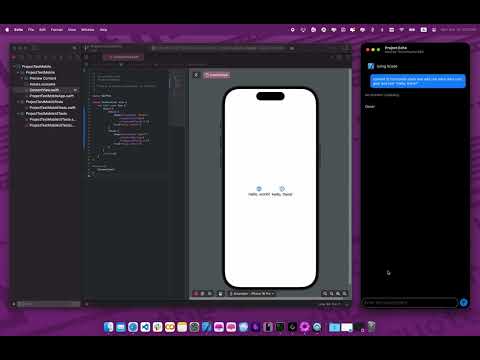Open the Apple menu
Viewport: 480px width, 360px height.
point(7,30)
